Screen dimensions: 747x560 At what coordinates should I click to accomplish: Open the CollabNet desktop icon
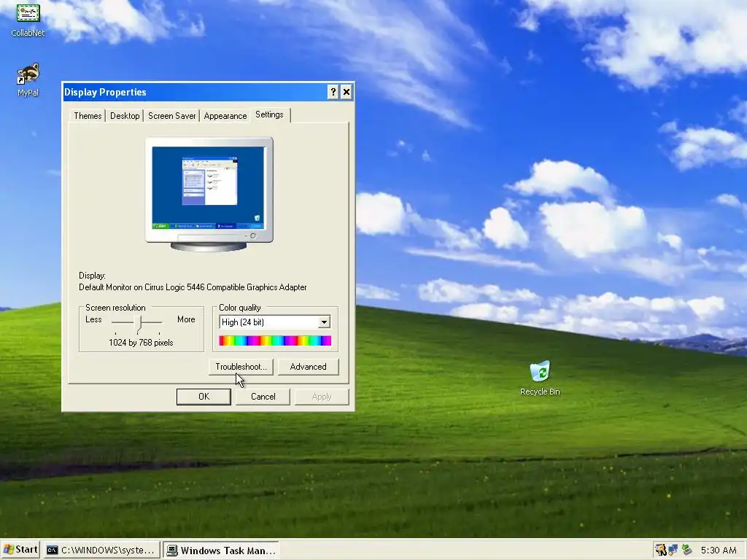point(28,19)
